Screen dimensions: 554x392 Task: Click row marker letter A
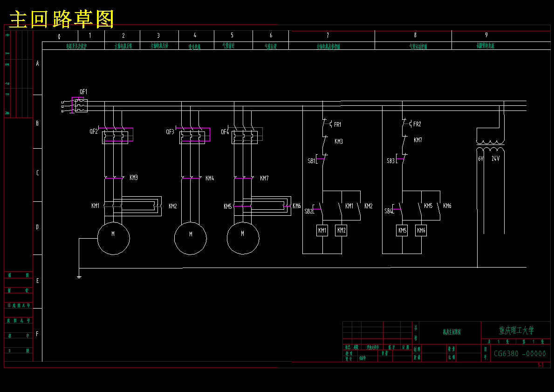37,64
